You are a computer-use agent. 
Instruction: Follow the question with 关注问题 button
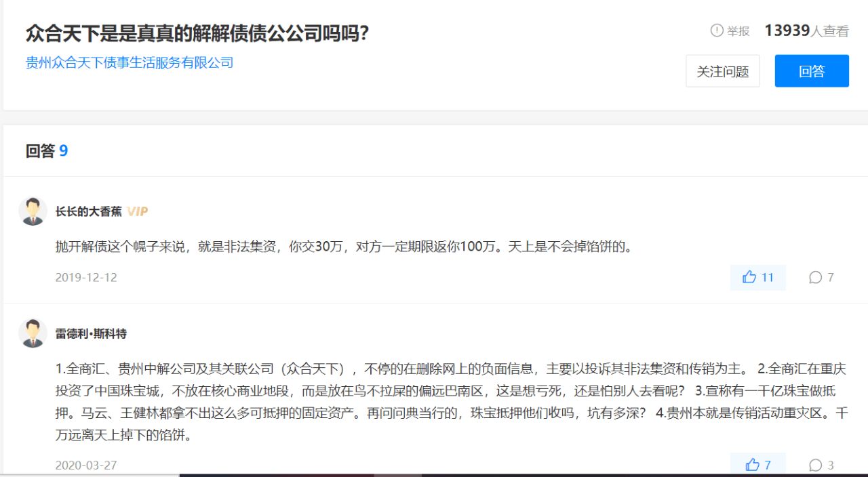pyautogui.click(x=723, y=71)
